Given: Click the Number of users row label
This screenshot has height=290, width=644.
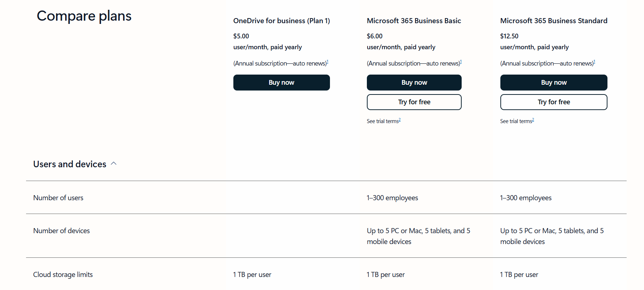Looking at the screenshot, I should coord(58,198).
